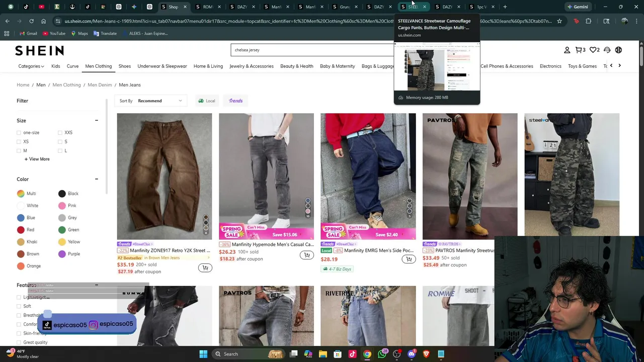Open the Brave browser from the taskbar
The image size is (644, 362).
point(426,354)
